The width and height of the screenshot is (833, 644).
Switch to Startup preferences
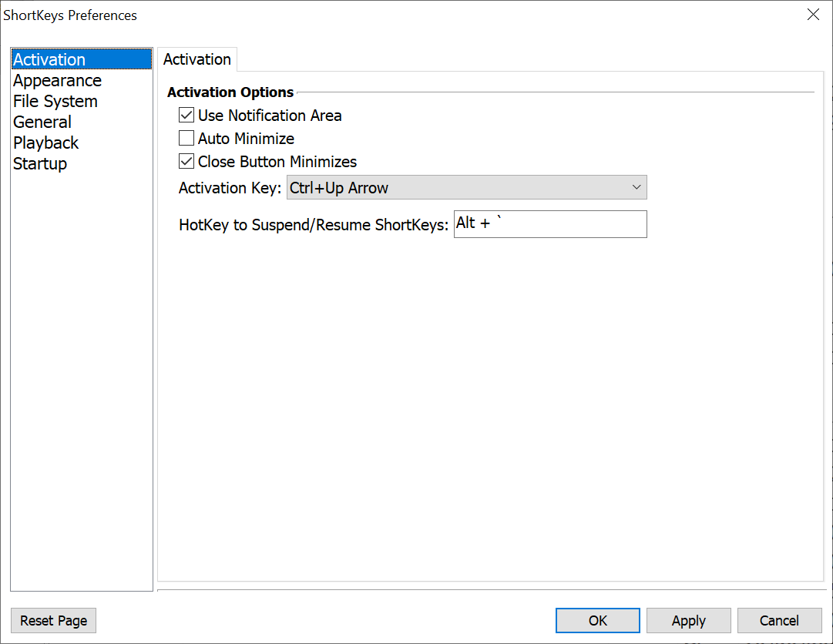(x=40, y=164)
